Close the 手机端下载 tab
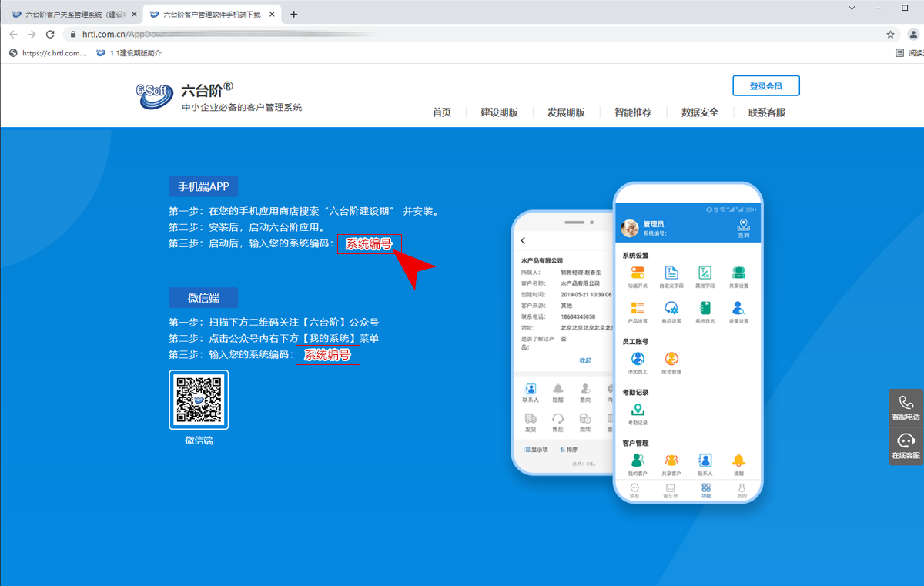The width and height of the screenshot is (924, 586). (x=272, y=14)
